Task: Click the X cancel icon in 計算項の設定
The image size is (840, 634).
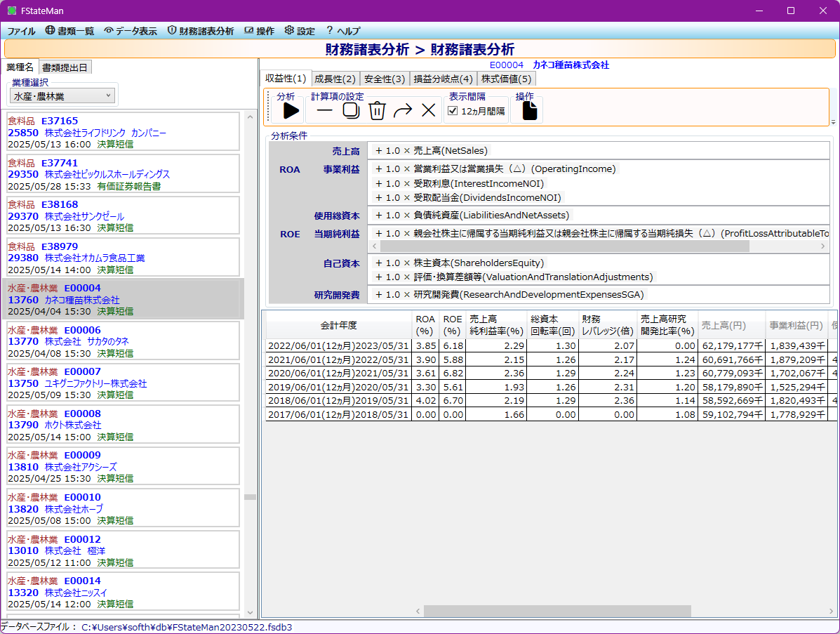Action: point(429,111)
